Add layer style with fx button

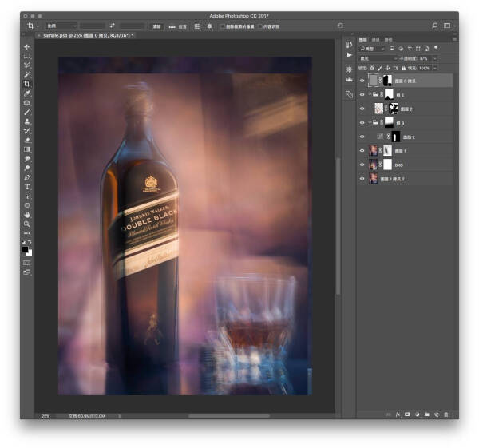pos(398,414)
